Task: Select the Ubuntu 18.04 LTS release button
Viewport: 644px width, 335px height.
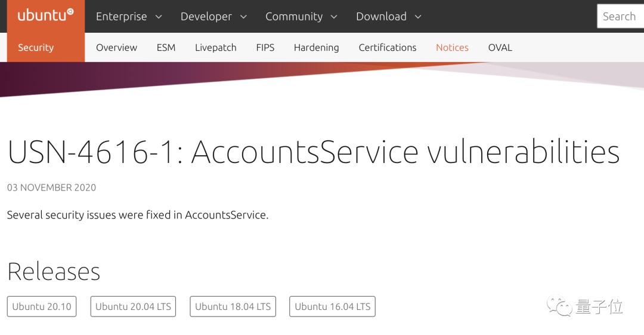Action: 233,306
